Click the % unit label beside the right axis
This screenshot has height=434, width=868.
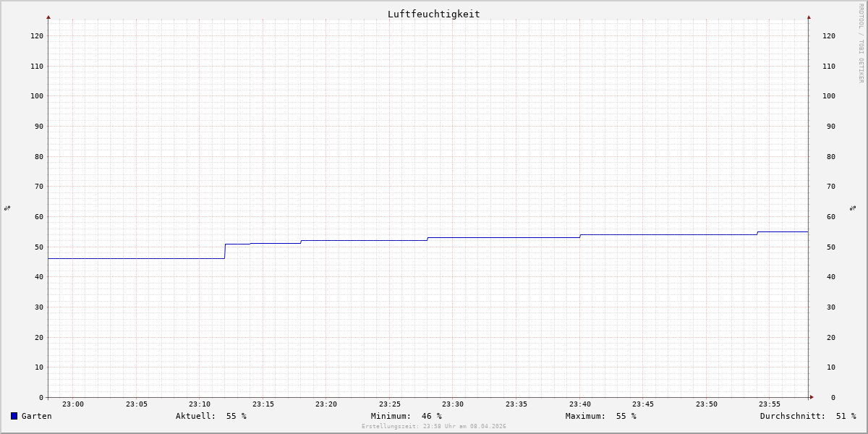click(x=853, y=208)
